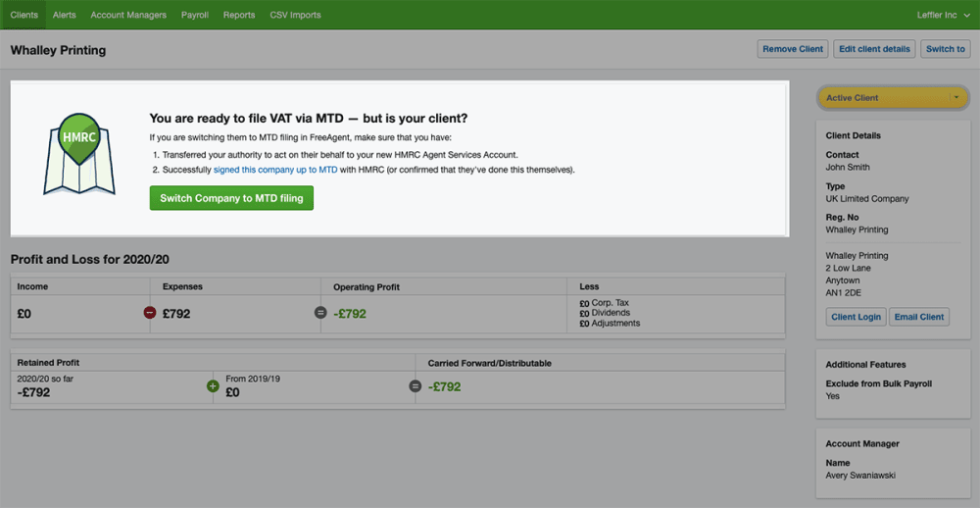Open CSV Imports tab

point(296,15)
